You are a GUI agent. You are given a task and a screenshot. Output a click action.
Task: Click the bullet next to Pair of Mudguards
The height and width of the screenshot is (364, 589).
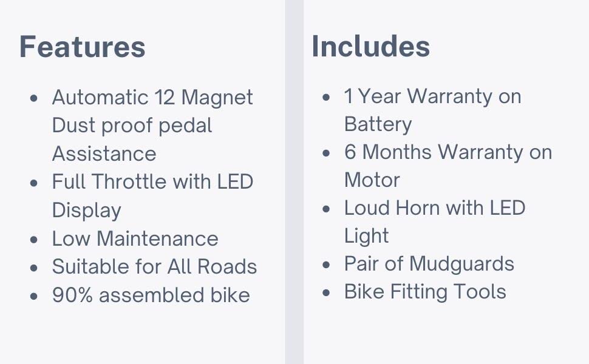coord(327,265)
